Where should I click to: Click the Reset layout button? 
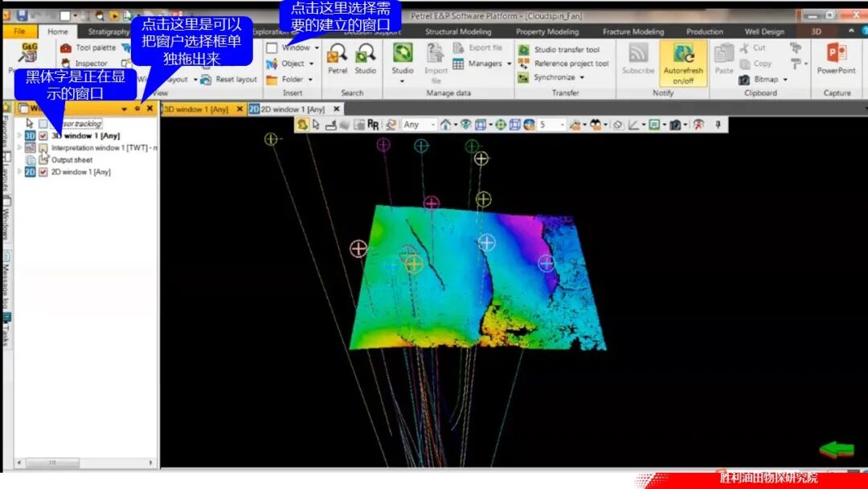pos(228,79)
